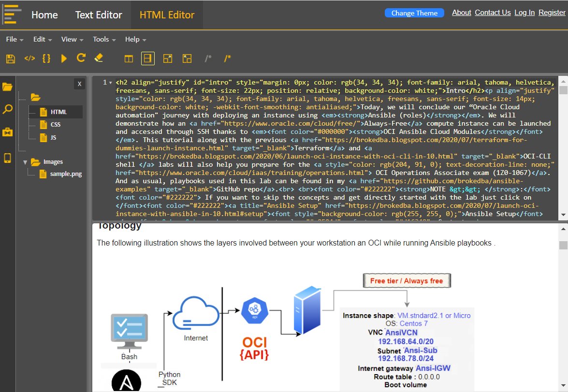This screenshot has width=568, height=392.
Task: Click the refresh circular arrow icon
Action: (x=81, y=58)
